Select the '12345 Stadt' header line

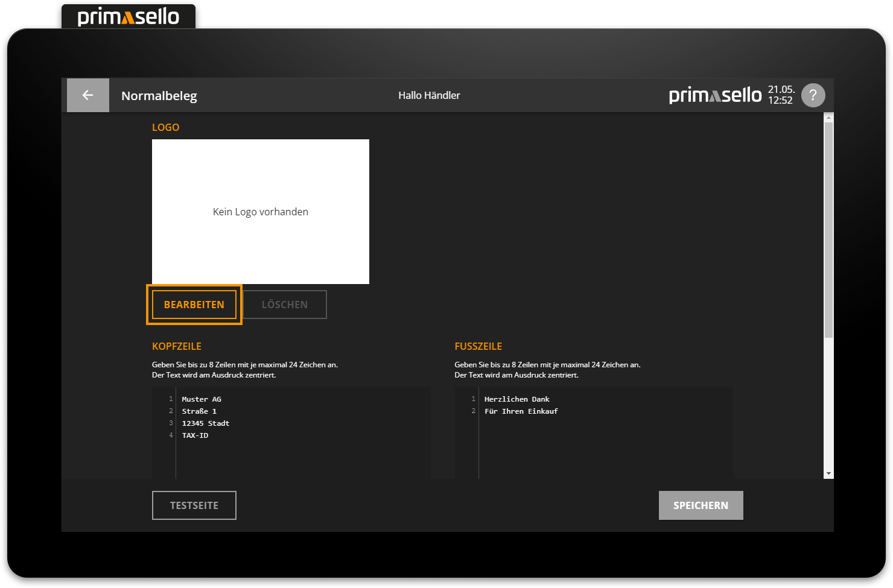206,423
